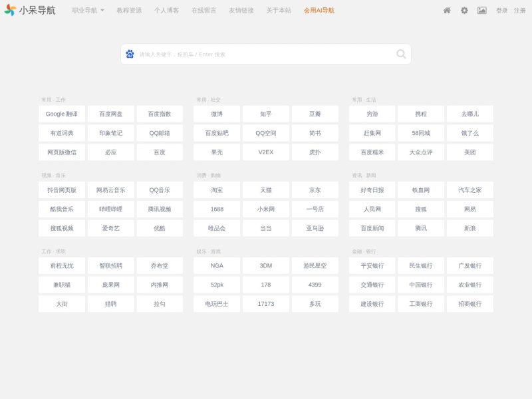Open the 游民星空 tile

click(x=315, y=265)
